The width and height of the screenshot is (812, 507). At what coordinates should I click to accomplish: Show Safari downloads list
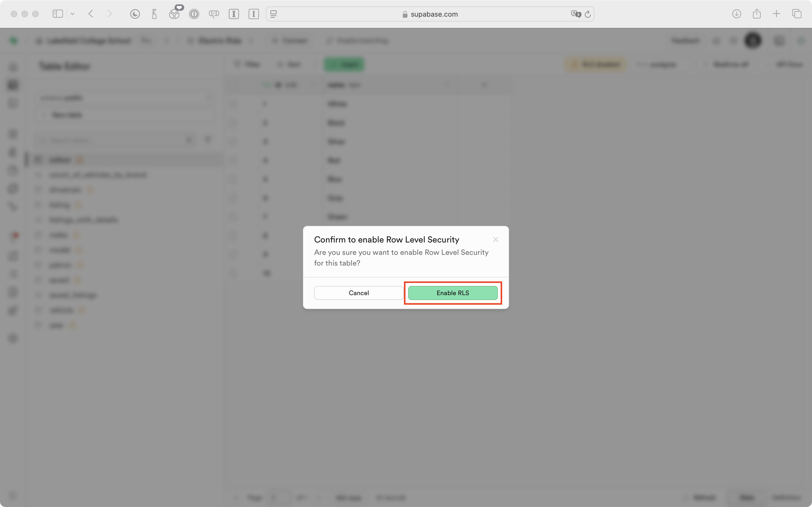pyautogui.click(x=736, y=14)
